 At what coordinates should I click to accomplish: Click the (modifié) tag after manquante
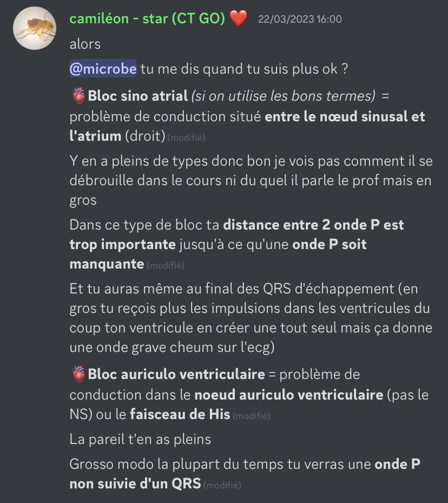tap(166, 265)
